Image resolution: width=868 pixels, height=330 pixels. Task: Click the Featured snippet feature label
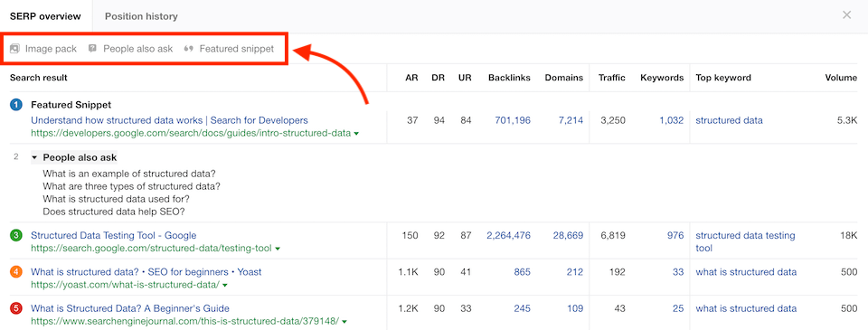coord(236,49)
